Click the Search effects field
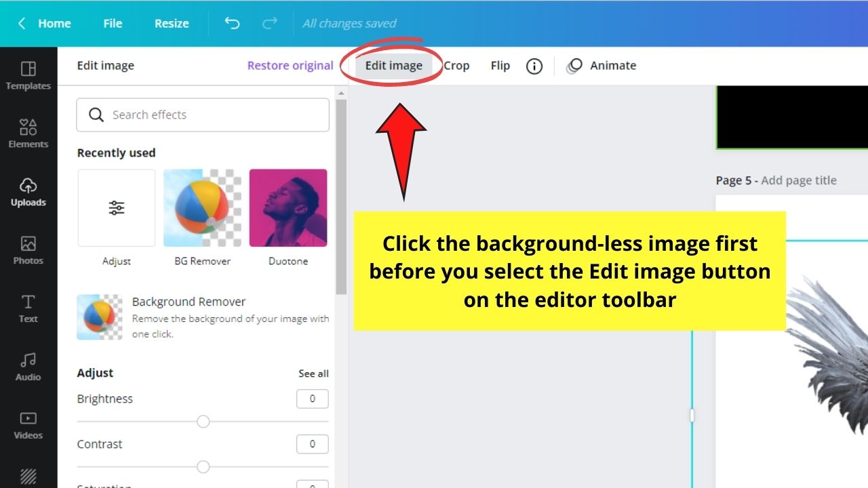 202,115
